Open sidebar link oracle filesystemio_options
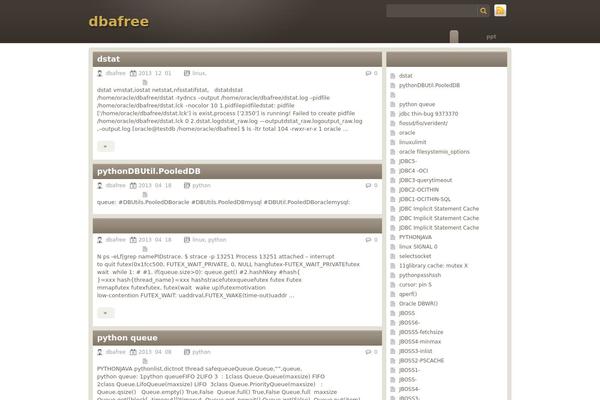 tap(434, 152)
